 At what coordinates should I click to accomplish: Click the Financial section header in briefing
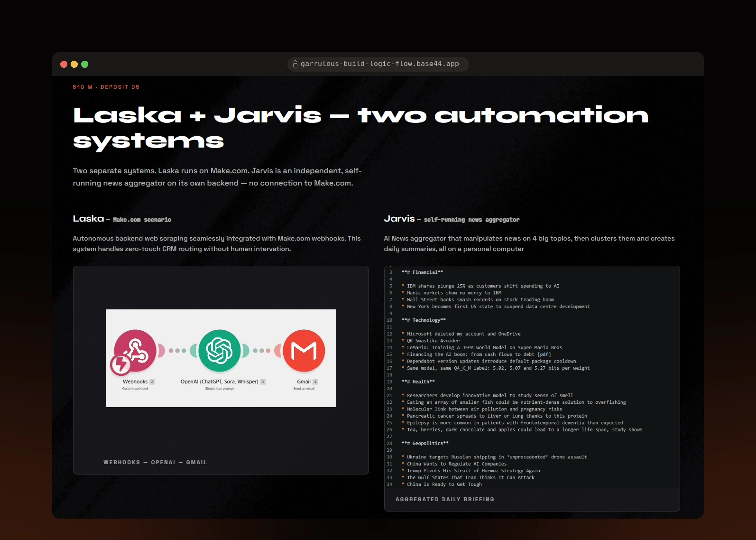422,272
